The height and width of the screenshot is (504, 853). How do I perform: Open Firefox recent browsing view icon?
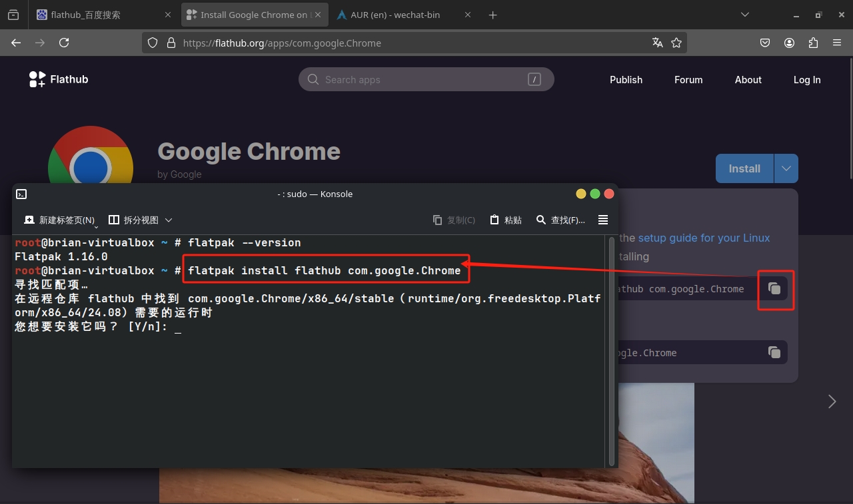tap(13, 15)
